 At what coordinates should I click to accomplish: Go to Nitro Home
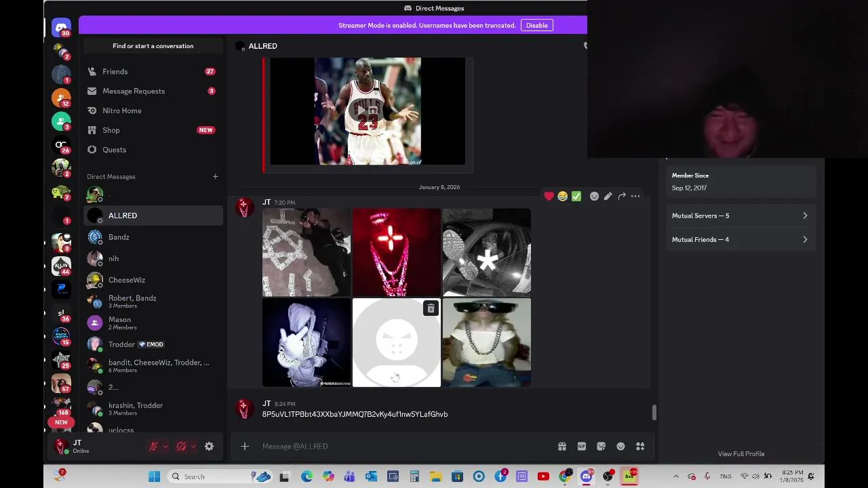153,110
